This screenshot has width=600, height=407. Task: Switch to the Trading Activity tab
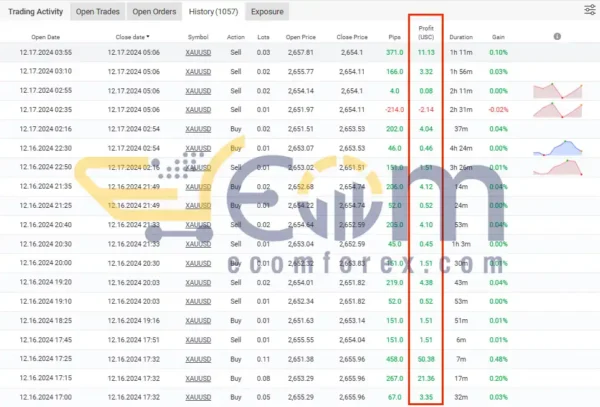(36, 11)
